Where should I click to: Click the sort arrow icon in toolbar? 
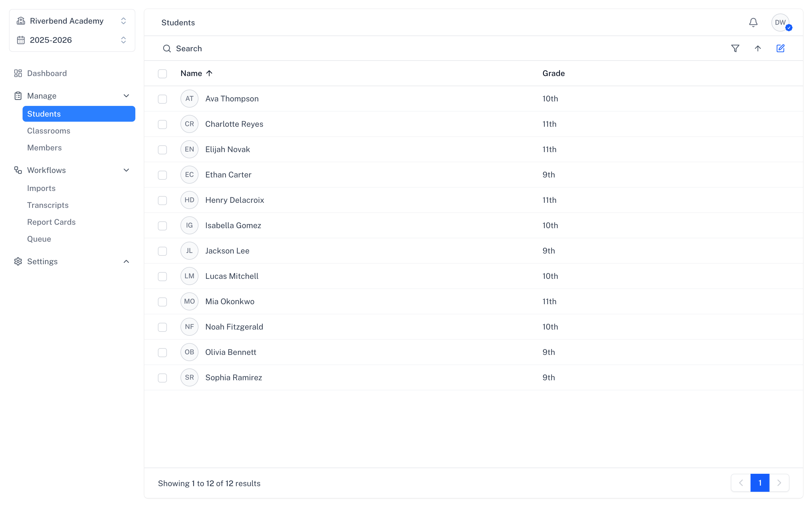tap(758, 48)
